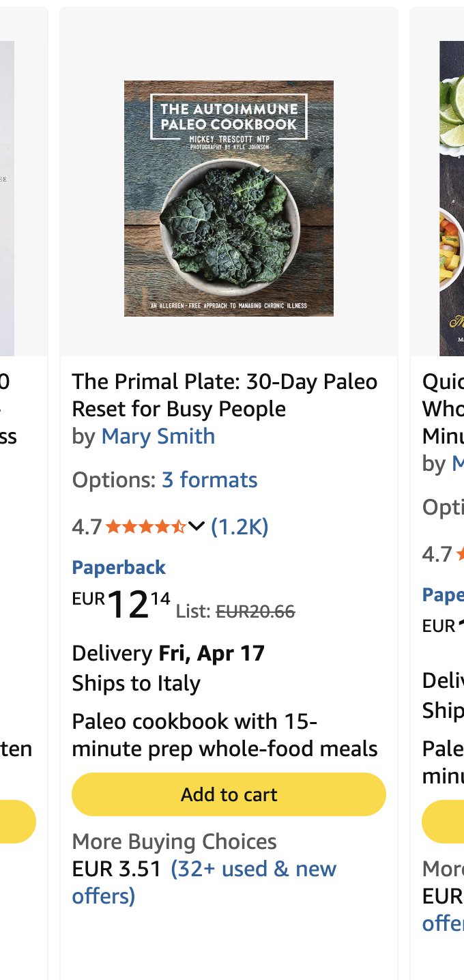Click the fifth star in the rating row

point(179,526)
